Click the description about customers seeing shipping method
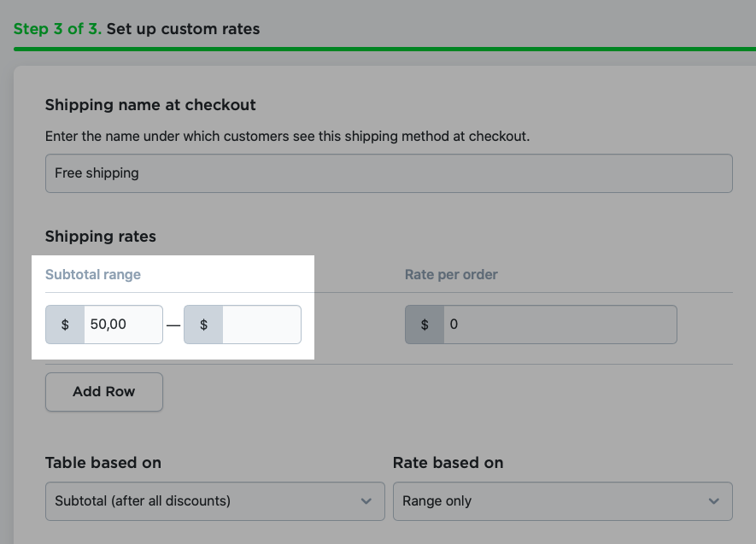This screenshot has height=544, width=756. click(287, 137)
